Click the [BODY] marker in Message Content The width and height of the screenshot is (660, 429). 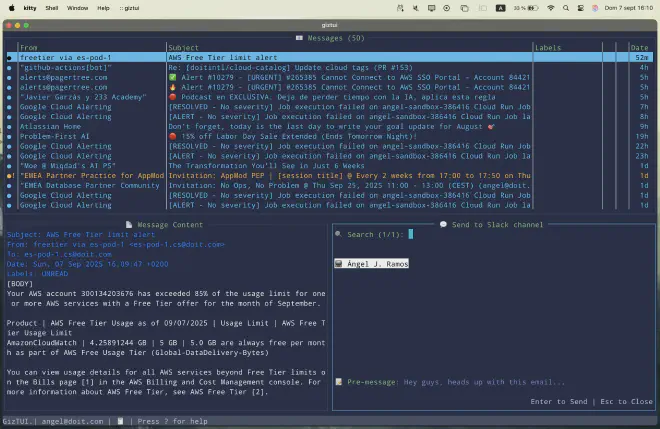pyautogui.click(x=20, y=284)
